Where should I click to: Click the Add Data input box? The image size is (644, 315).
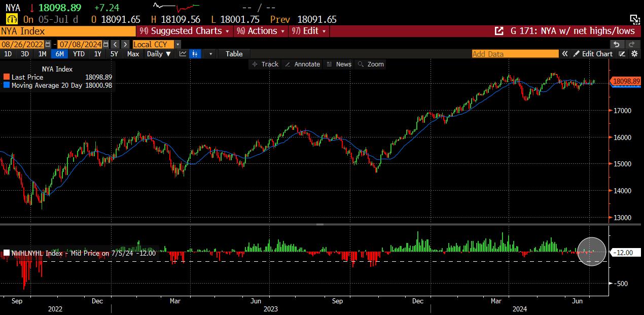[515, 54]
